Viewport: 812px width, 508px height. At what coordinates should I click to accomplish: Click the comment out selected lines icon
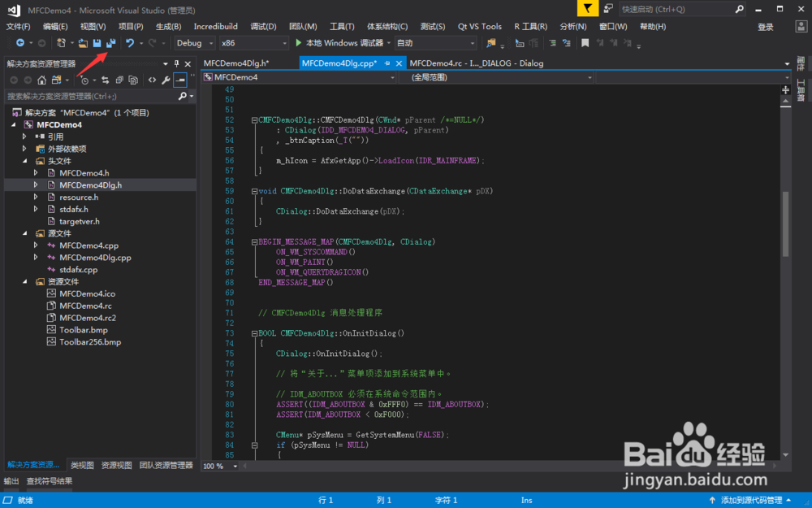coord(552,43)
